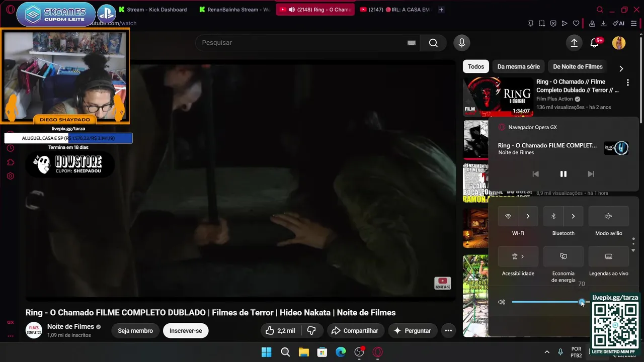Open Windows Start button
Image resolution: width=644 pixels, height=362 pixels.
pos(266,352)
